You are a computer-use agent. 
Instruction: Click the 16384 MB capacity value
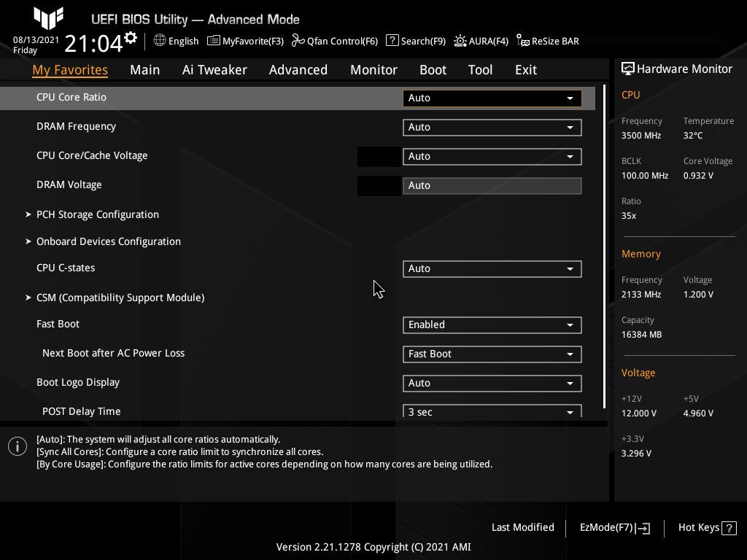(x=642, y=335)
